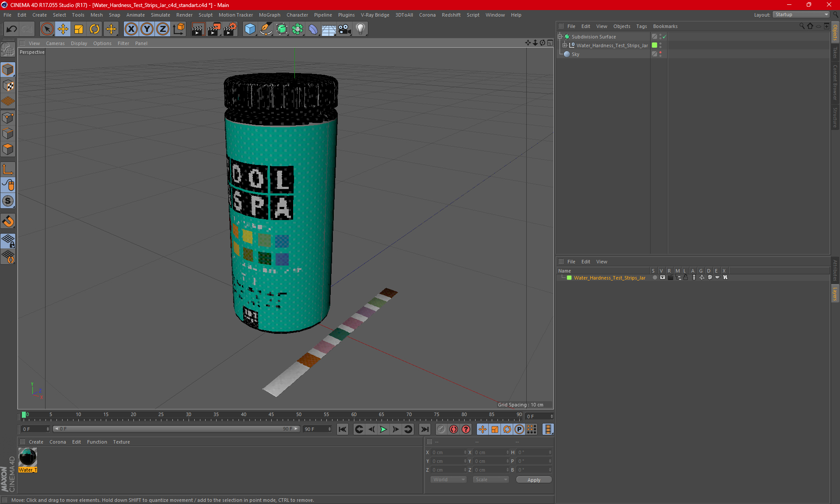This screenshot has height=504, width=840.
Task: Toggle Z axis lock
Action: 163,29
